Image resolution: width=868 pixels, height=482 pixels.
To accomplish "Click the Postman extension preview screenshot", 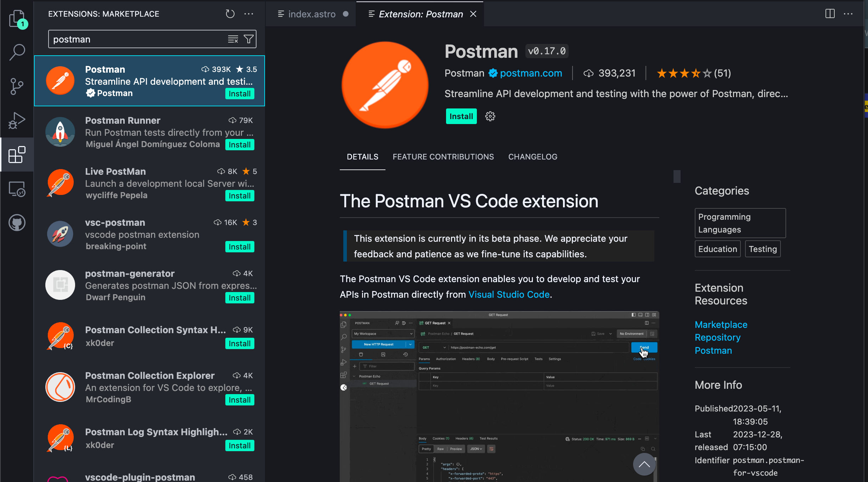I will [499, 396].
